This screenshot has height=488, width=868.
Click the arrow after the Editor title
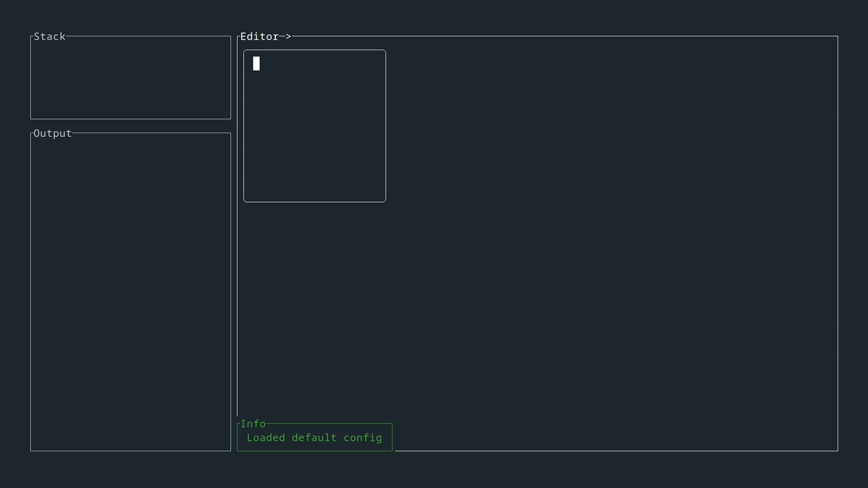(285, 37)
